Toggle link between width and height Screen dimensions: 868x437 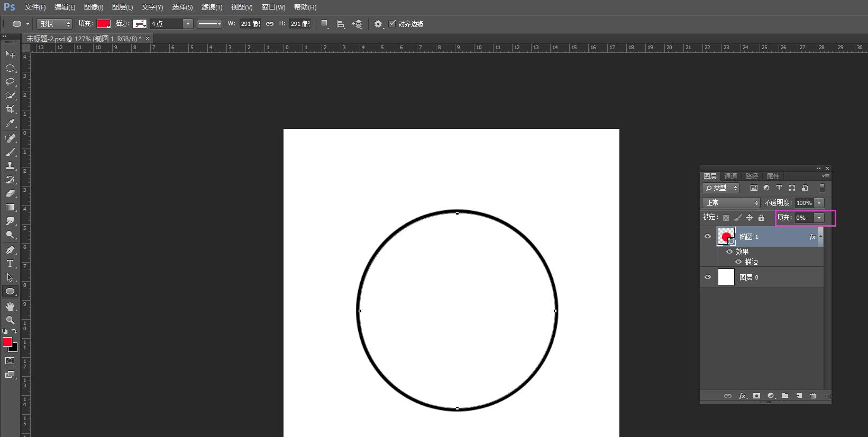point(270,24)
